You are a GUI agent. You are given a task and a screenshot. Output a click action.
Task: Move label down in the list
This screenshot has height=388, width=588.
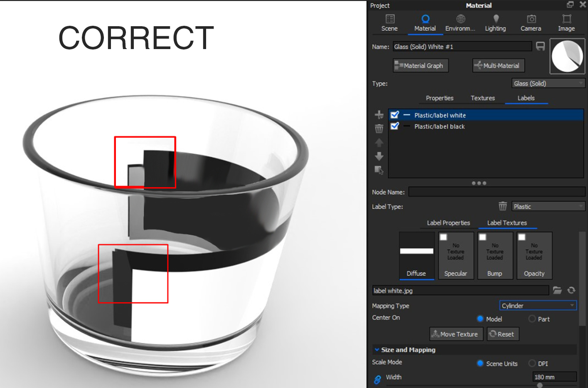(379, 156)
